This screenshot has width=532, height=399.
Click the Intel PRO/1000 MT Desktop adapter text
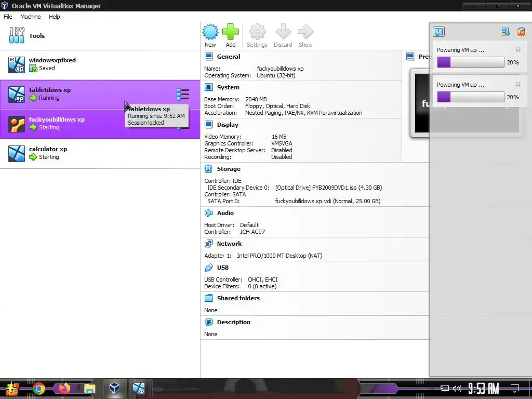[280, 256]
